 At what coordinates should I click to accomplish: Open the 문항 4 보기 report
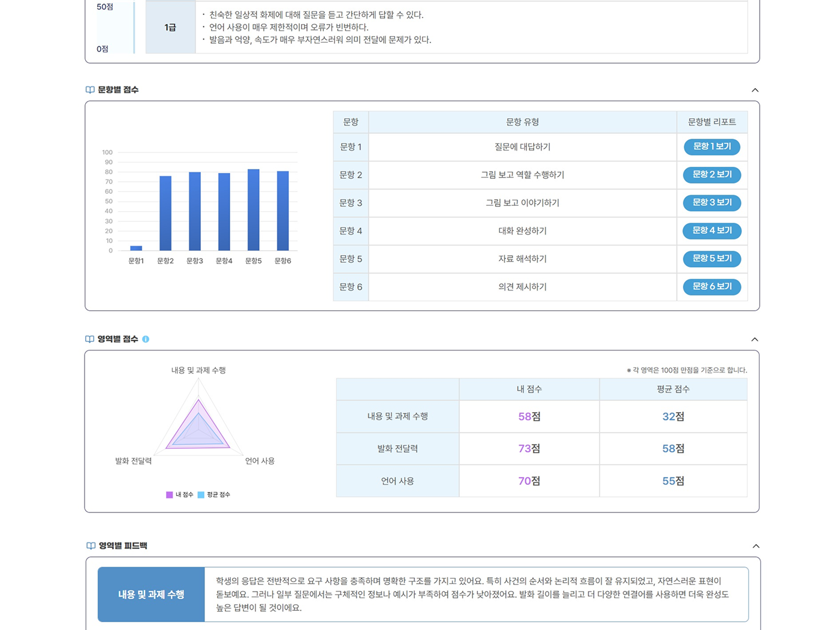pyautogui.click(x=712, y=230)
